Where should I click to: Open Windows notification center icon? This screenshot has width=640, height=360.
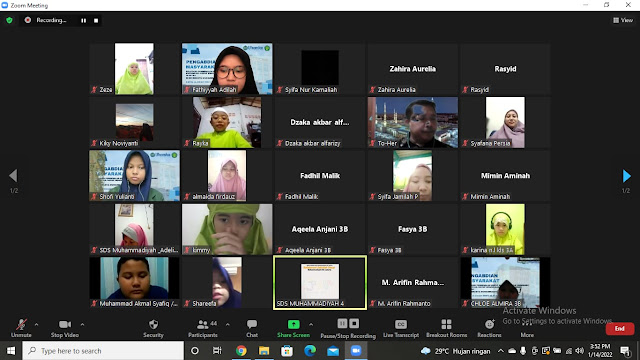click(625, 351)
